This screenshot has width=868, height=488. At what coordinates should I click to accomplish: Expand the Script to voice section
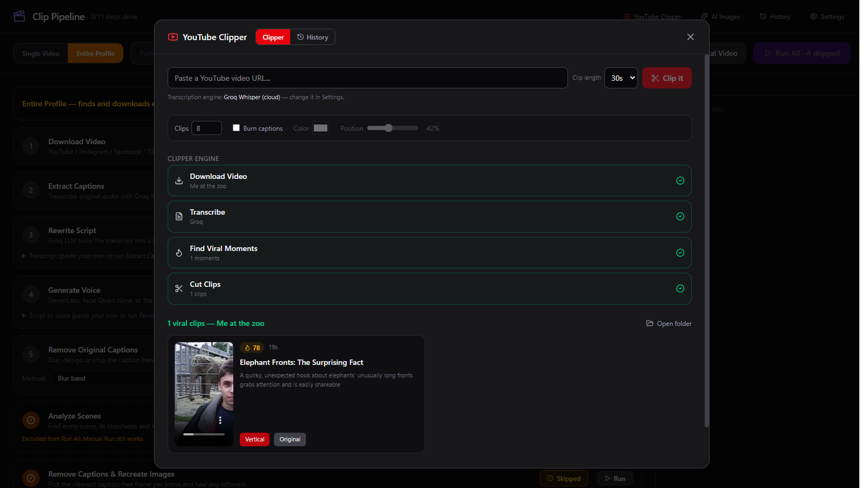click(88, 316)
